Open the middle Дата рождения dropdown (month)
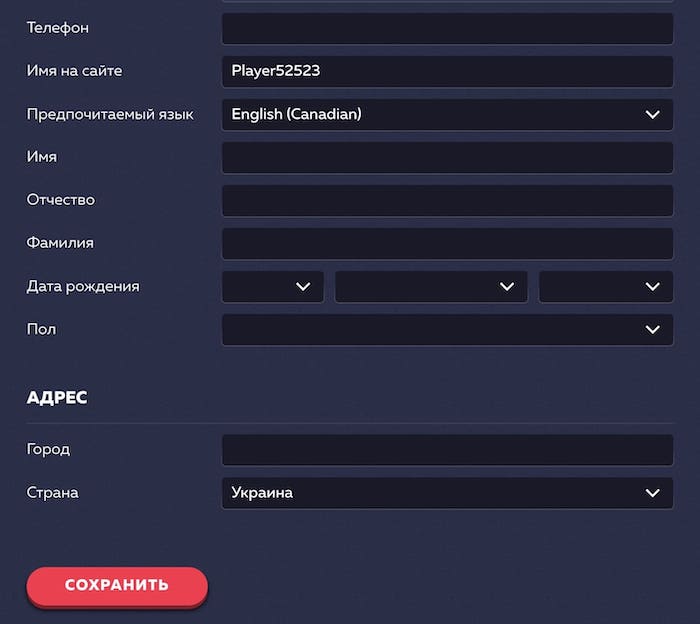 point(431,287)
